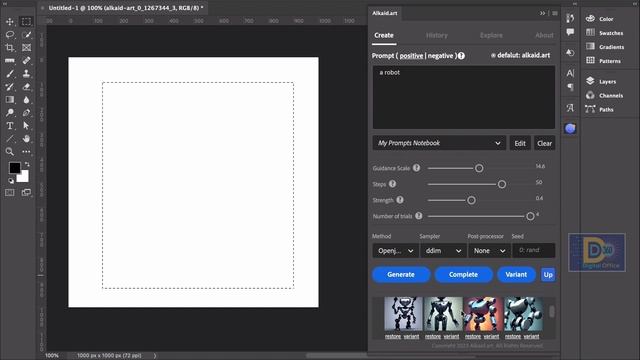
Task: Click the Steps slider handle
Action: coord(502,184)
